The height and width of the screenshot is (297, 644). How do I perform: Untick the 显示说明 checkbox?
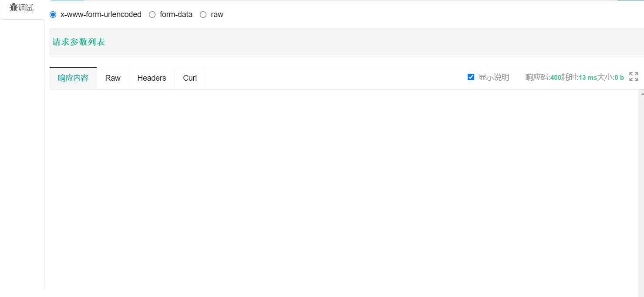471,77
